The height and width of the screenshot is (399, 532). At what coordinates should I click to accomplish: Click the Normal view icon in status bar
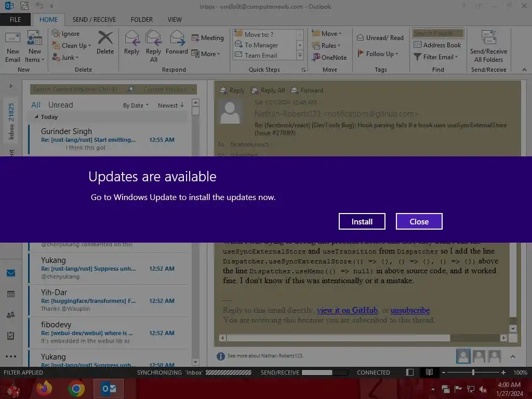tap(410, 372)
